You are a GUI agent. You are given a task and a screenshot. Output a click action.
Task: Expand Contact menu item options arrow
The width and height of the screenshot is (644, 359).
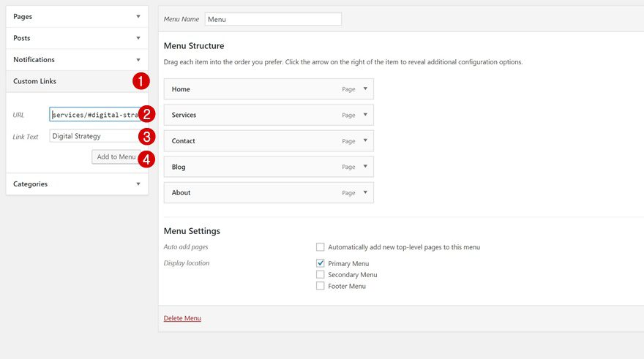(365, 140)
